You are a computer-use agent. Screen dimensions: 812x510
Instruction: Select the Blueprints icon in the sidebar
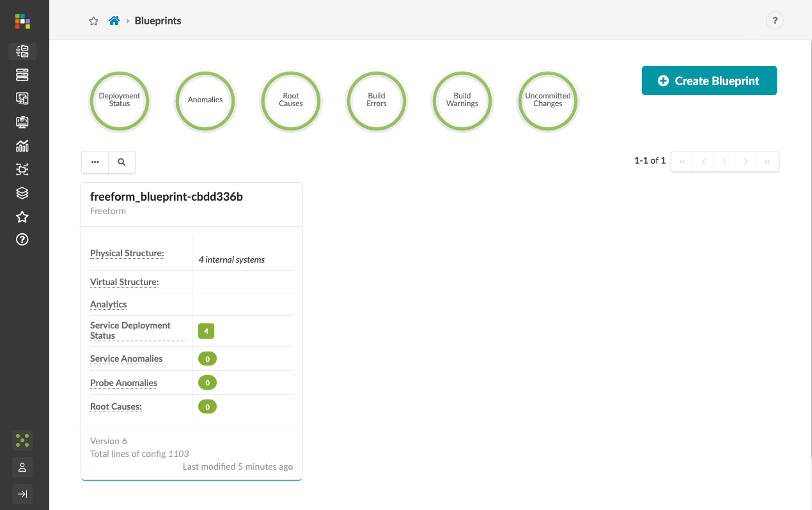pyautogui.click(x=22, y=51)
